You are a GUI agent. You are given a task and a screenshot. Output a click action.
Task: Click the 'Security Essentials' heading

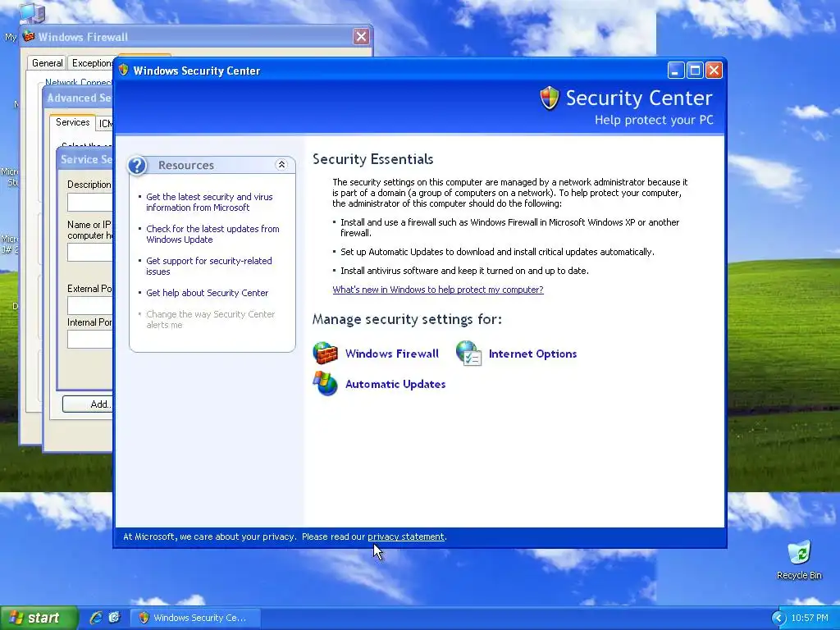coord(373,159)
